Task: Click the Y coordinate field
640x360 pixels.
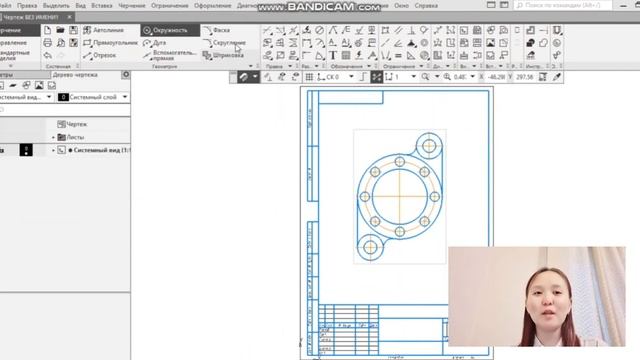Action: coord(524,77)
